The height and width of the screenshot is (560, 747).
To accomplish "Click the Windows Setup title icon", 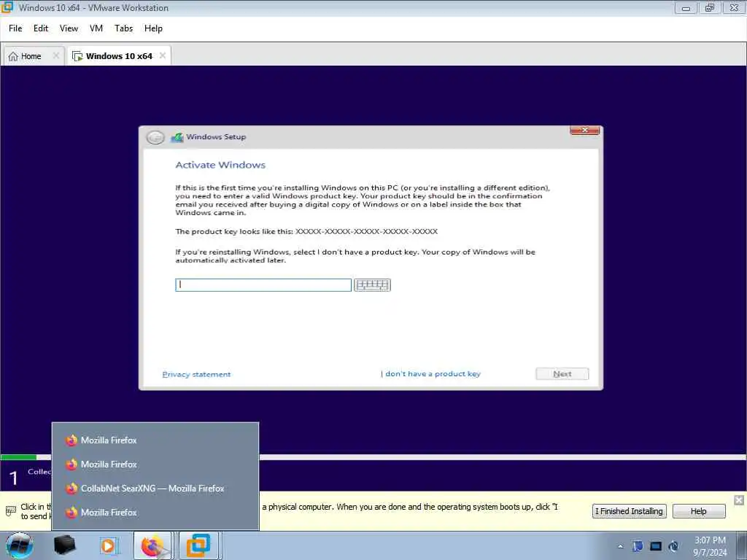I will point(177,137).
